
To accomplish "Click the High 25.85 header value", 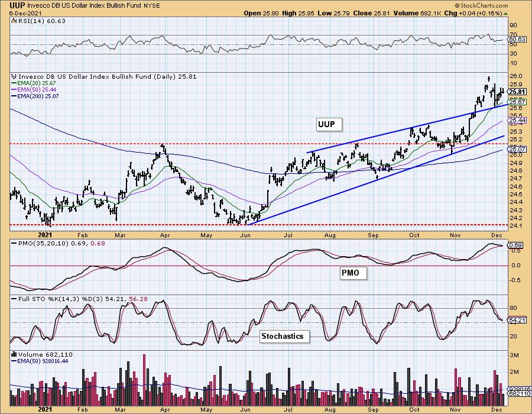I will tap(299, 13).
